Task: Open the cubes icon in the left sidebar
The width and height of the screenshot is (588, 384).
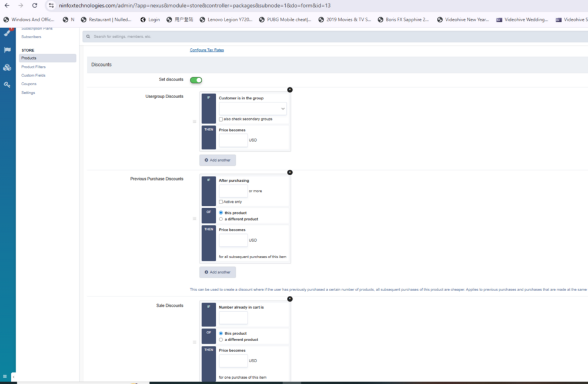Action: (7, 68)
